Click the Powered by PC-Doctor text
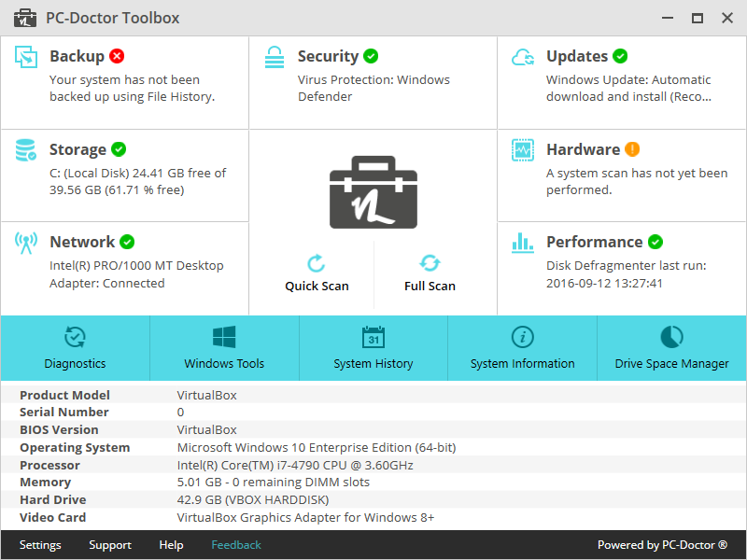Viewport: 747px width, 560px height. tap(663, 545)
